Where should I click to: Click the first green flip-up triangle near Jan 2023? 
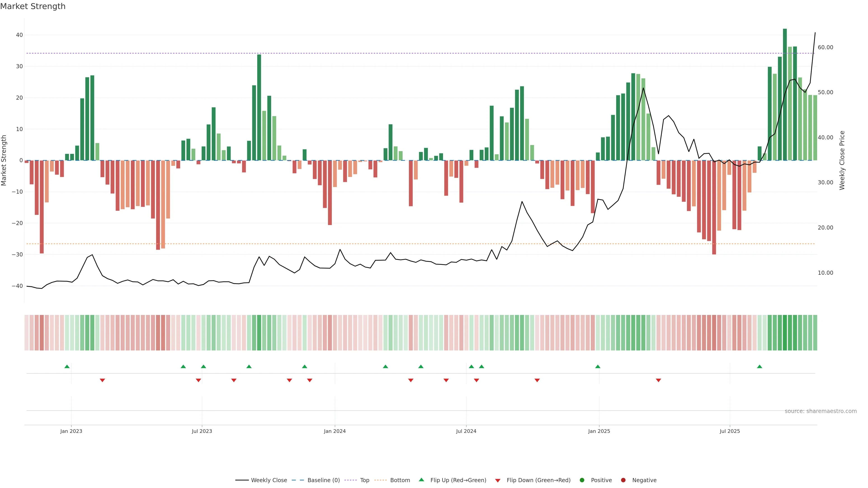point(67,366)
